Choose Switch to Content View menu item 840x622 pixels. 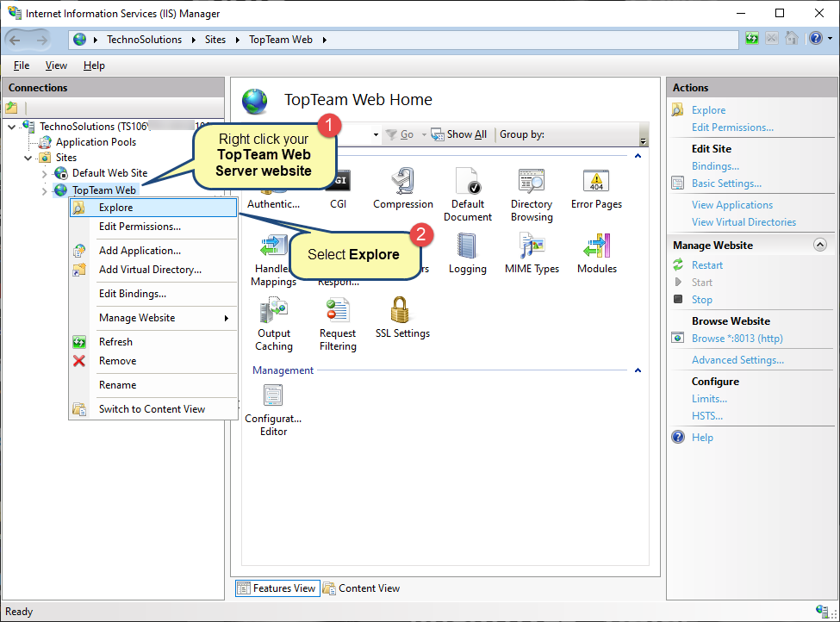pos(153,409)
